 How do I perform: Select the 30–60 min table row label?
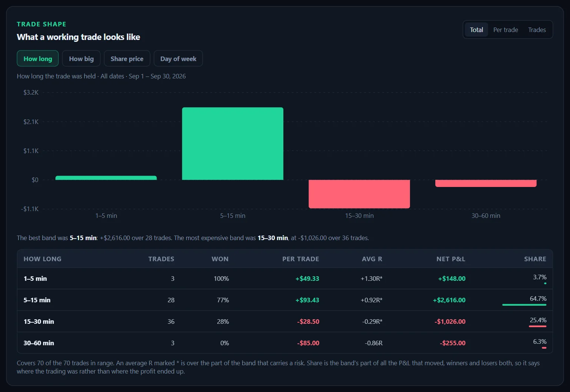point(39,343)
